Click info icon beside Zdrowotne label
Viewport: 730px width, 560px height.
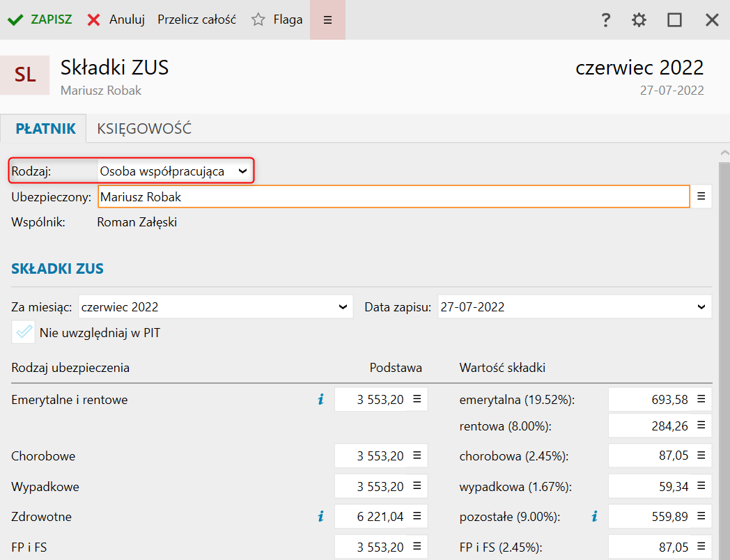coord(320,517)
